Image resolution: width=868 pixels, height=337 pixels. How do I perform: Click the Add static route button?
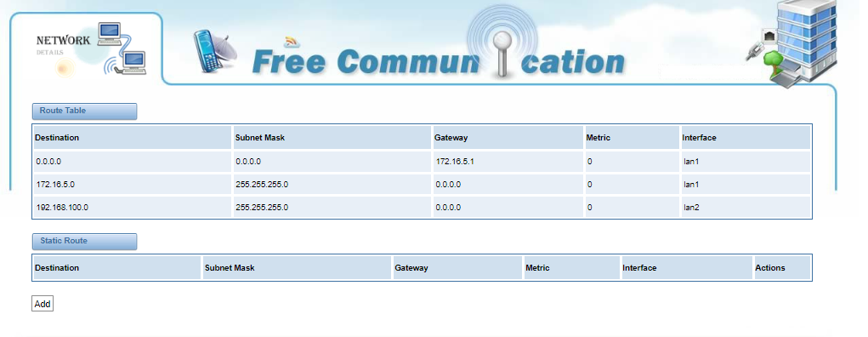click(42, 304)
